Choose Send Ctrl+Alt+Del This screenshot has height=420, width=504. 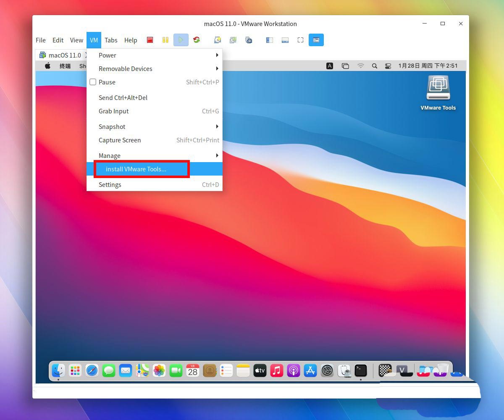click(x=123, y=98)
